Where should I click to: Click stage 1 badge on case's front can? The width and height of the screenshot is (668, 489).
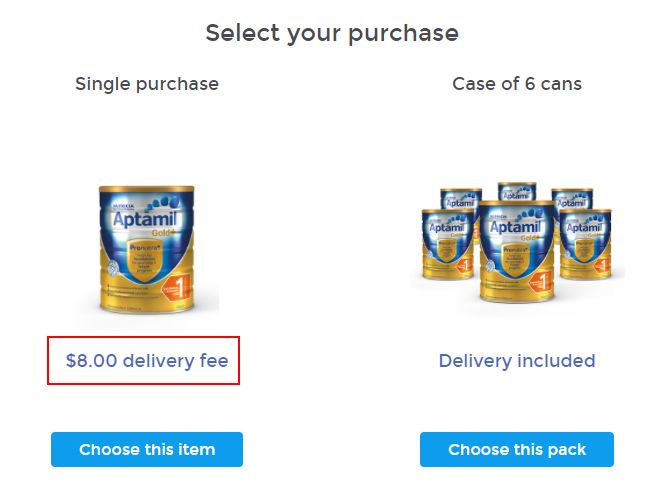(541, 284)
